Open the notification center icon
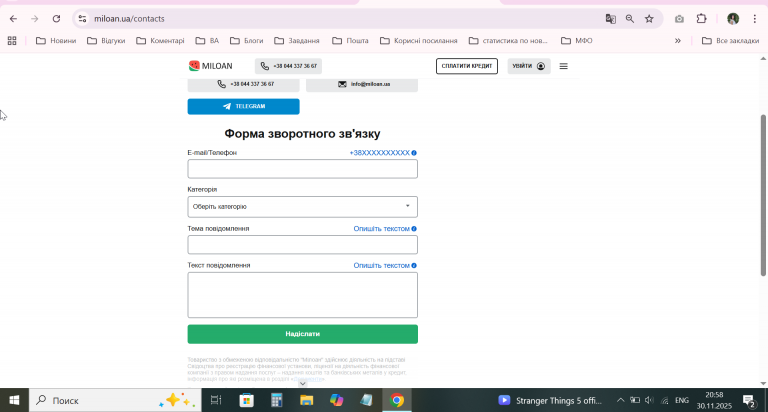This screenshot has height=412, width=768. 749,401
